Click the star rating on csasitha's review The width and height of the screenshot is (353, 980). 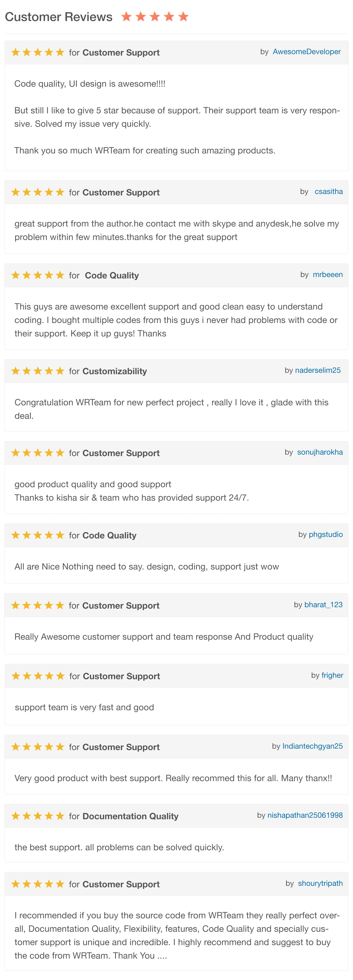[38, 192]
